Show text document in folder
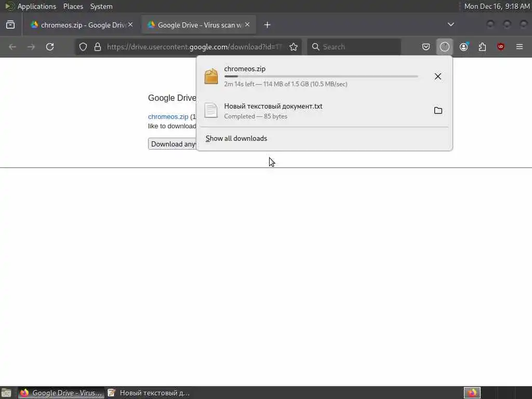 point(438,110)
